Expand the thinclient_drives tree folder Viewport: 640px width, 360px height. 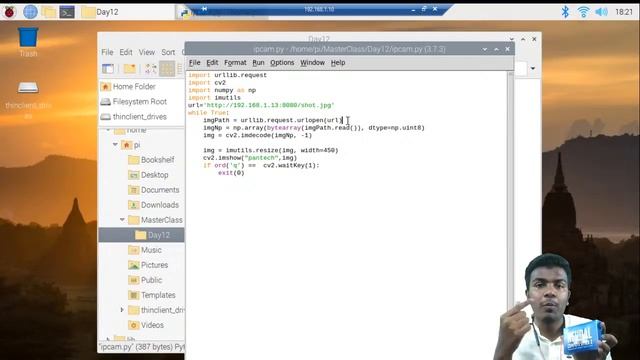click(x=122, y=310)
